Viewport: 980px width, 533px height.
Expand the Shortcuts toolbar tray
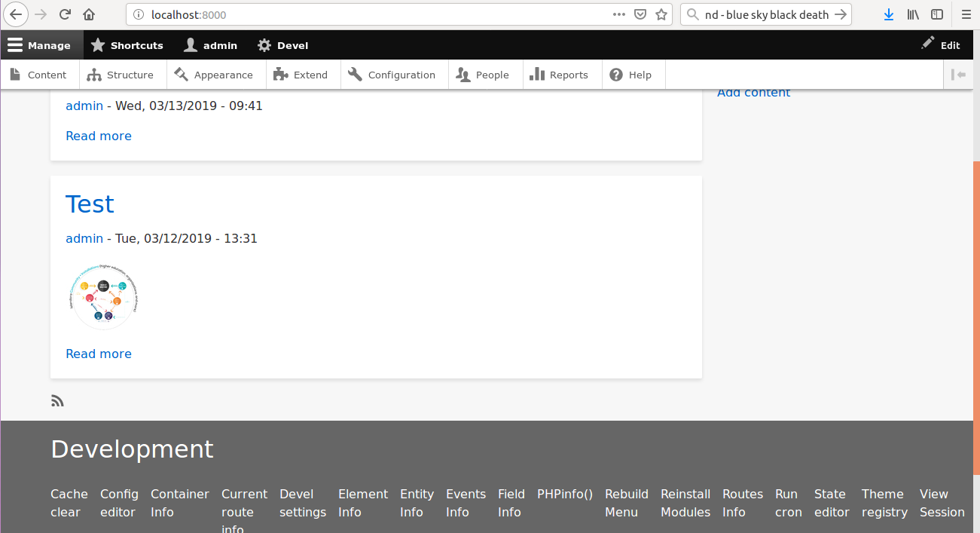tap(127, 45)
